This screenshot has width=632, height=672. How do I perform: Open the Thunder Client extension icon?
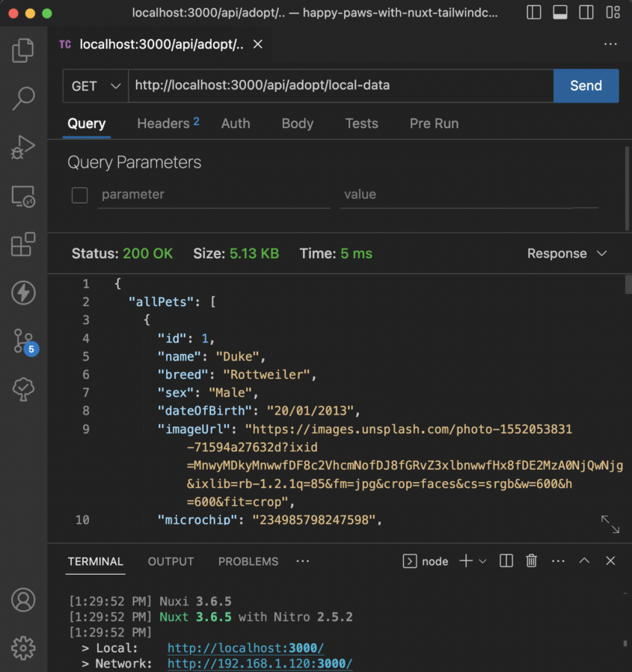click(22, 293)
